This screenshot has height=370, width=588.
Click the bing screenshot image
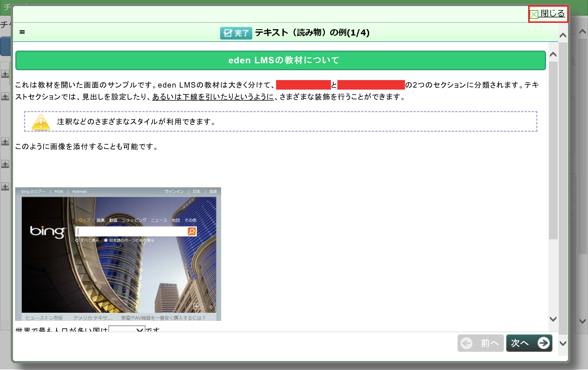click(118, 254)
